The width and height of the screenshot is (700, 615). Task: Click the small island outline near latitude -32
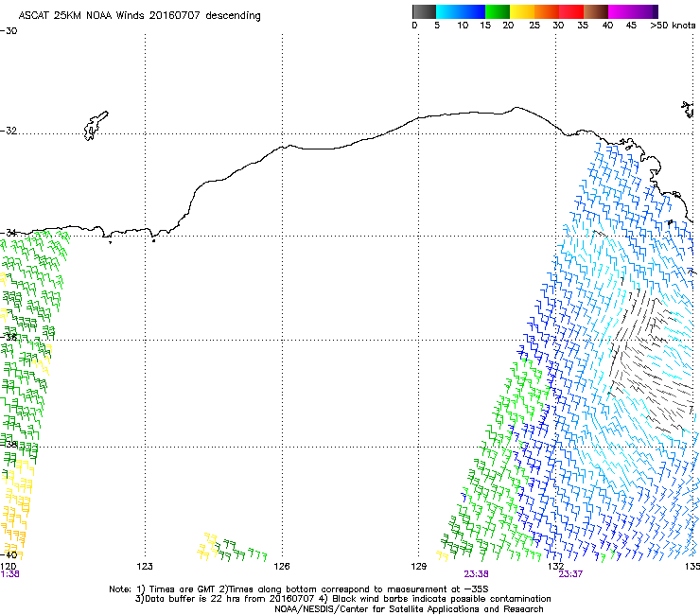pos(96,126)
